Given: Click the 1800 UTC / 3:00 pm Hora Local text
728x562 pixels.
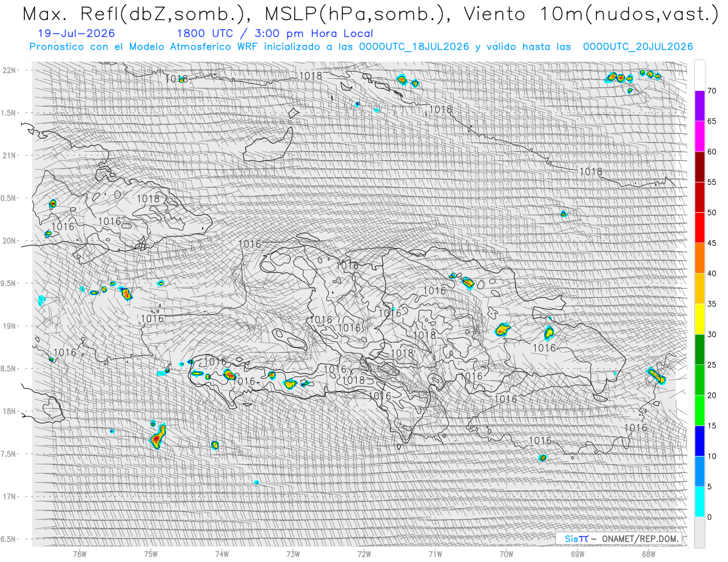Looking at the screenshot, I should click(275, 33).
